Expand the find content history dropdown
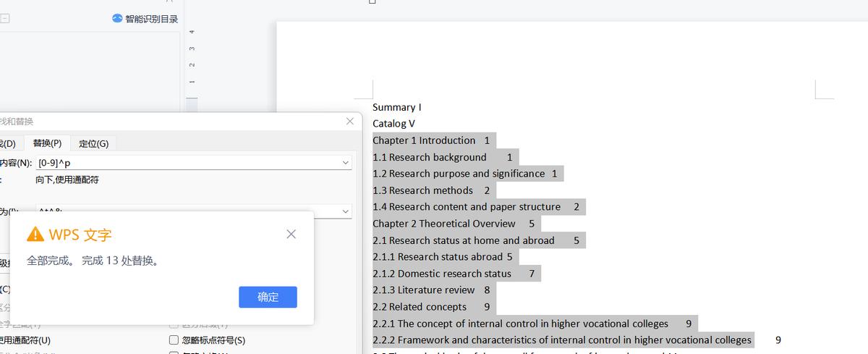 tap(345, 163)
